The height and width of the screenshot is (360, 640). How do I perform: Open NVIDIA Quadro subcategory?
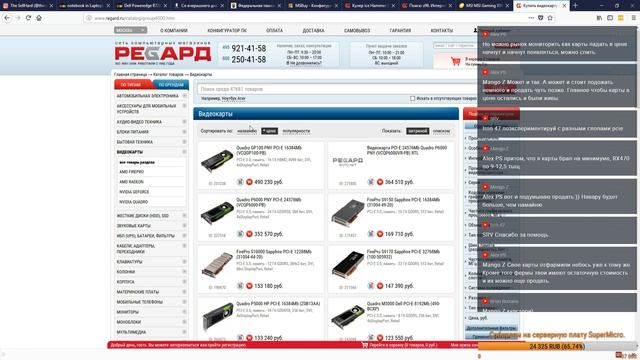[x=133, y=202]
